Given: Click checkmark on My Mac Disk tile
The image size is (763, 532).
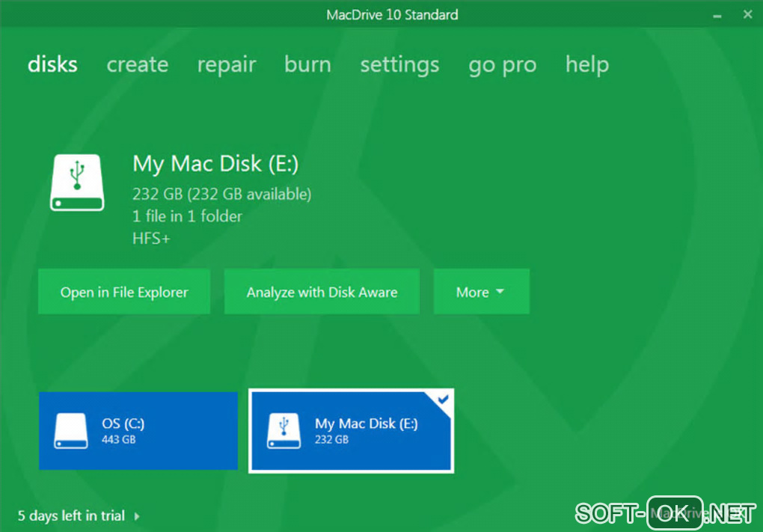Looking at the screenshot, I should (443, 400).
